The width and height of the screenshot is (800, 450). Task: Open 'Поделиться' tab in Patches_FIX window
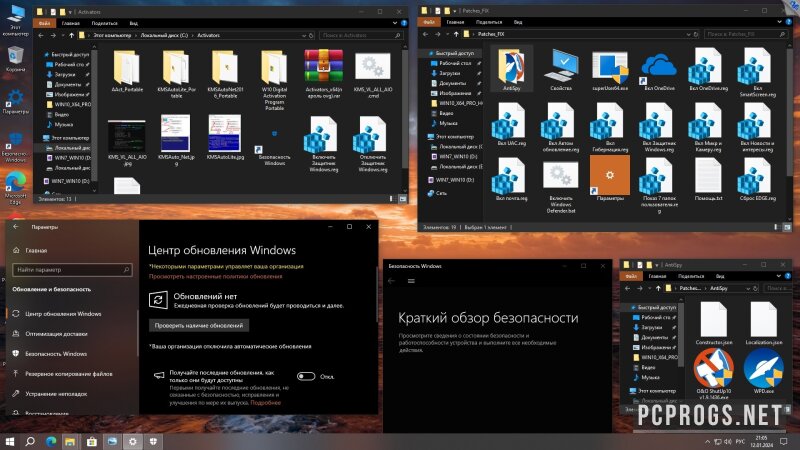[489, 22]
